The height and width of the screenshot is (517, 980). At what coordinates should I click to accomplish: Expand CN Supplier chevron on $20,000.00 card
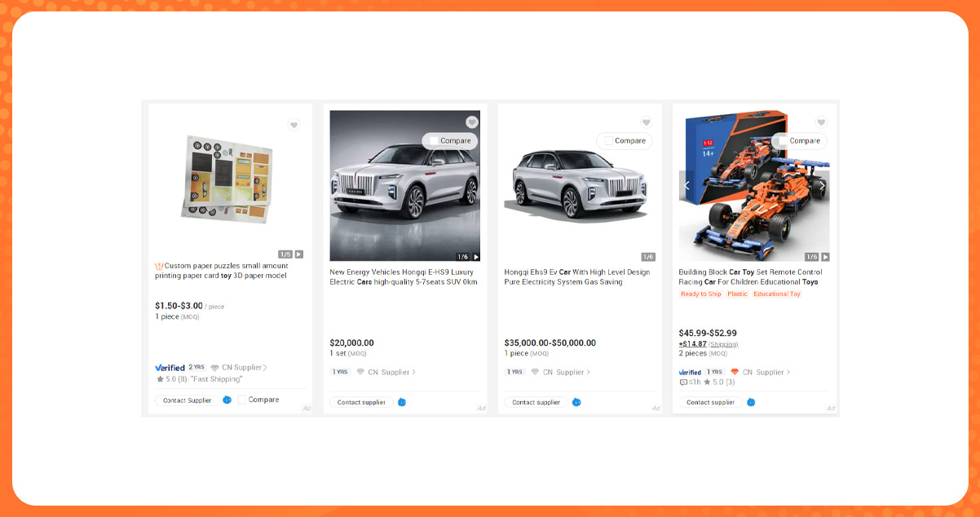[413, 372]
